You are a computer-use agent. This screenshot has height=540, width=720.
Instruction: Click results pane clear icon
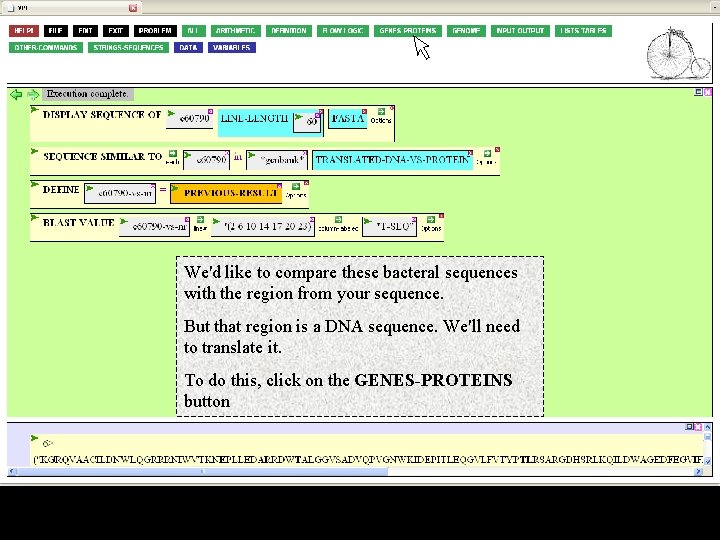click(698, 427)
